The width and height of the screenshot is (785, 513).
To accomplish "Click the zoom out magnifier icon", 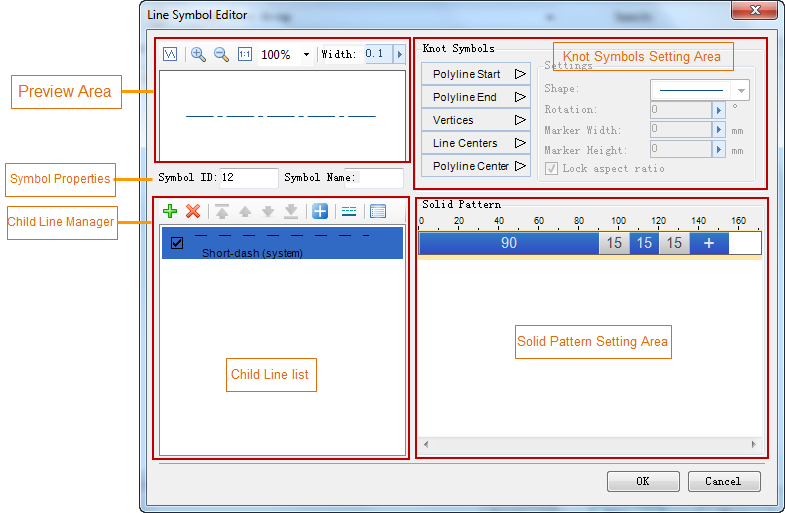I will tap(221, 55).
